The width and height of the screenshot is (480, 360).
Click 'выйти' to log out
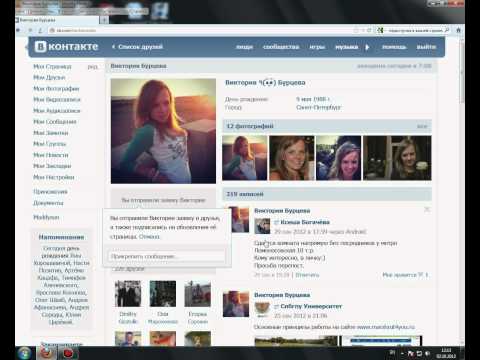pos(426,47)
